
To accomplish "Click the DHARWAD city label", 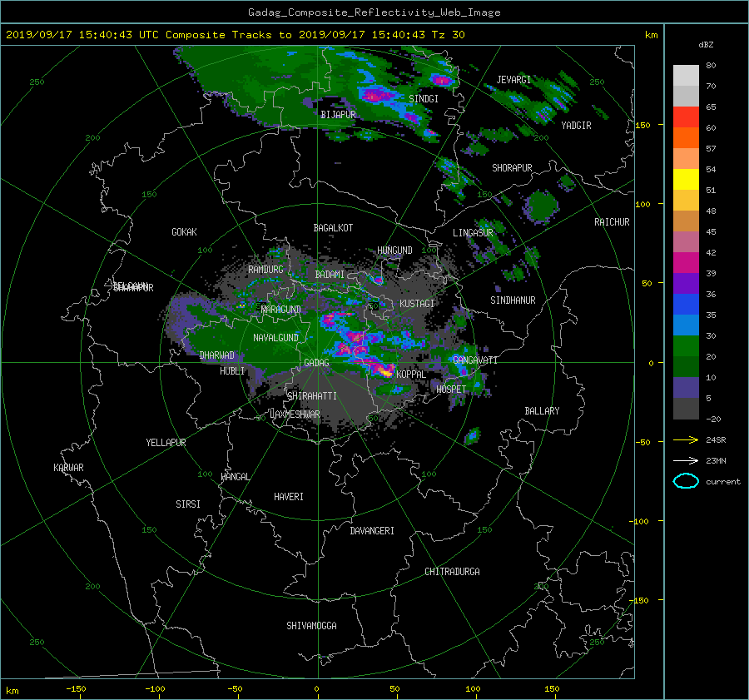I will tap(217, 355).
